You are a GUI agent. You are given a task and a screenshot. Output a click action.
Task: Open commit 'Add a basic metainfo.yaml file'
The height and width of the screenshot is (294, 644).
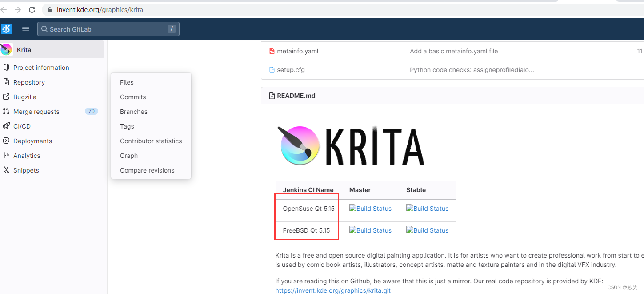pyautogui.click(x=454, y=51)
